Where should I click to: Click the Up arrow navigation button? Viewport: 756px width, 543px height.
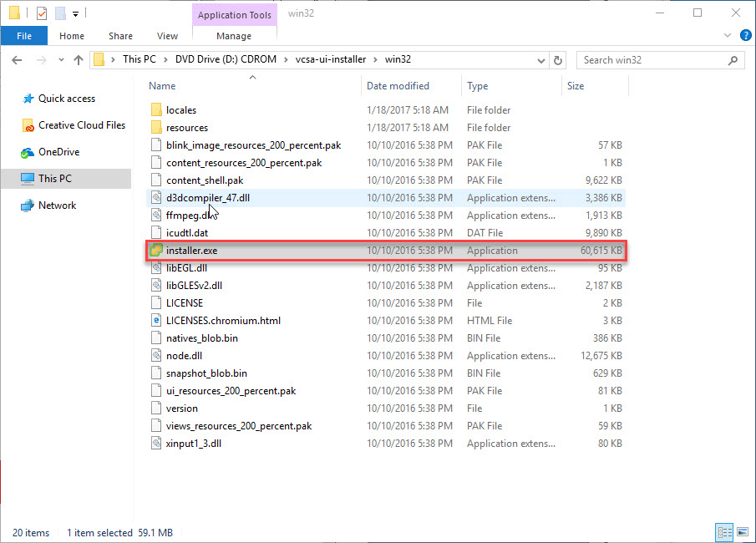(79, 60)
